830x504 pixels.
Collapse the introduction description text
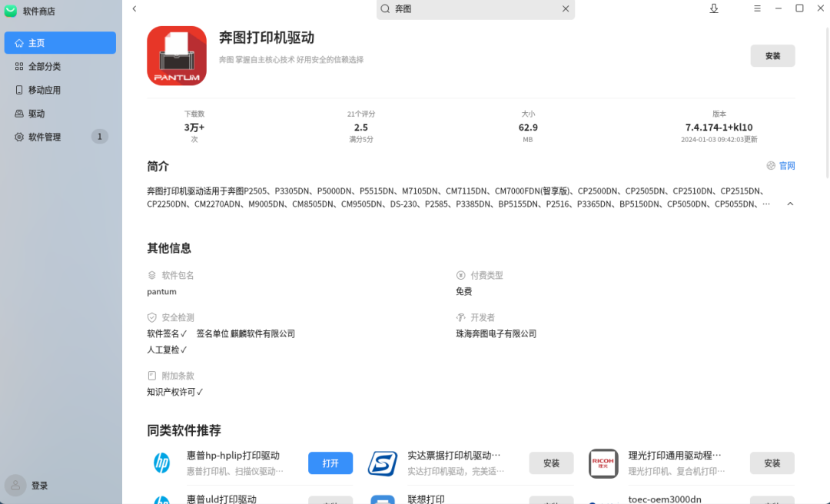pyautogui.click(x=790, y=204)
